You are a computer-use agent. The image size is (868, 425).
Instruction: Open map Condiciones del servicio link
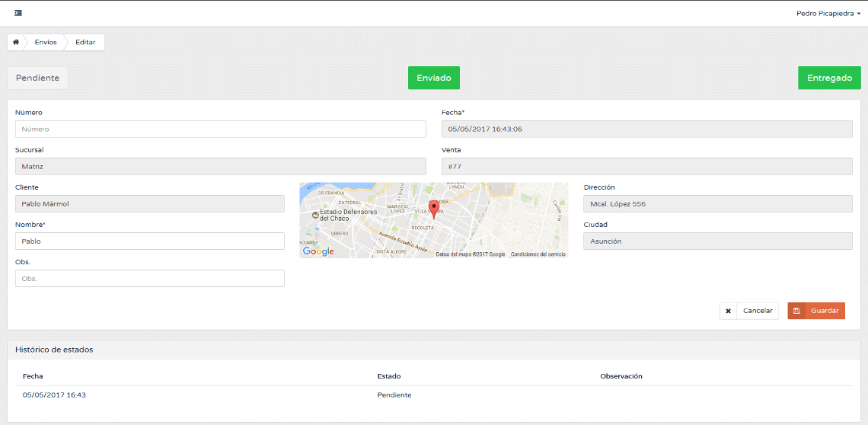pos(538,254)
